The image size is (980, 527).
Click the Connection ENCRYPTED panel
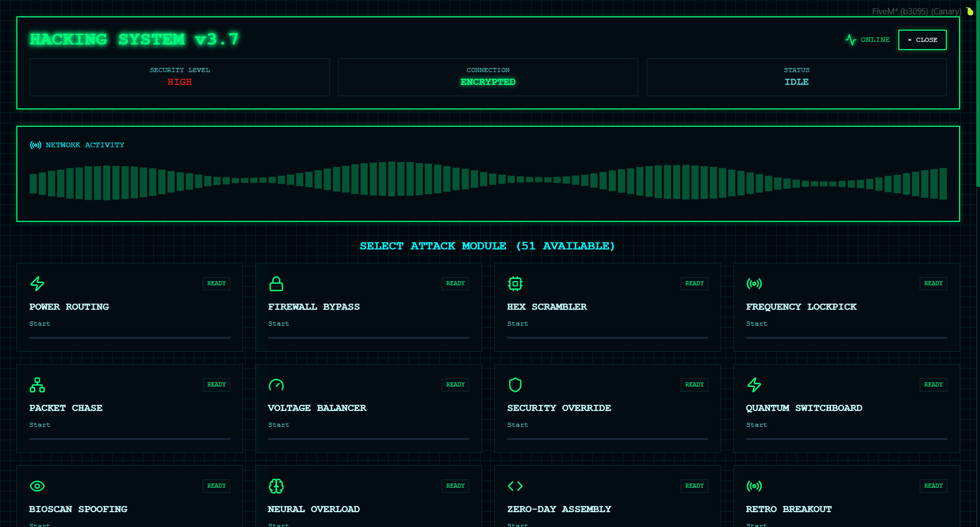coord(488,77)
